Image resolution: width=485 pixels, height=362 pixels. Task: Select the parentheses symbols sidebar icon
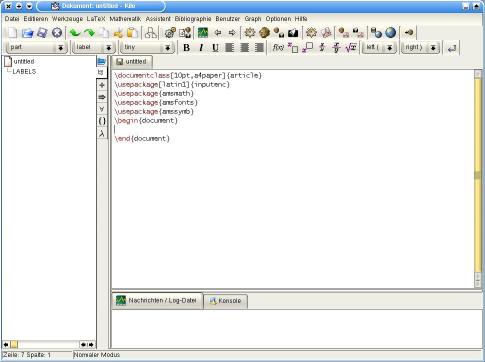tap(102, 121)
